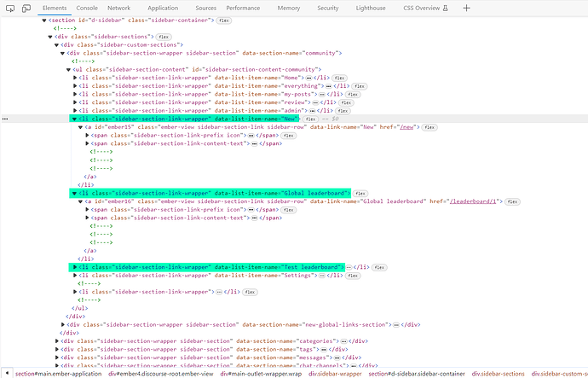Viewport: 588px width, 378px height.
Task: Collapse the anchor element ember15
Action: (x=81, y=127)
